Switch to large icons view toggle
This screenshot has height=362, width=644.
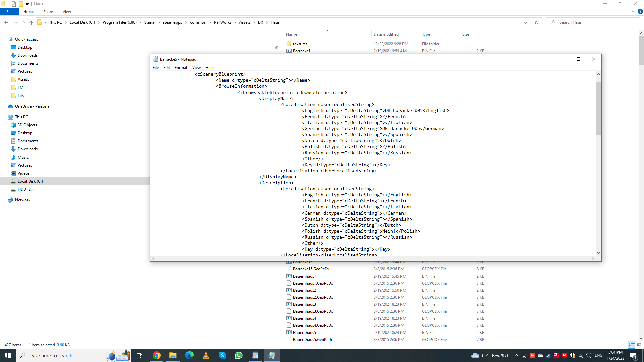coord(639,345)
